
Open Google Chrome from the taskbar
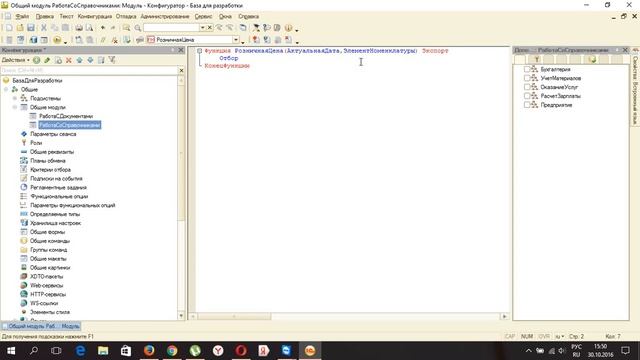tap(172, 351)
